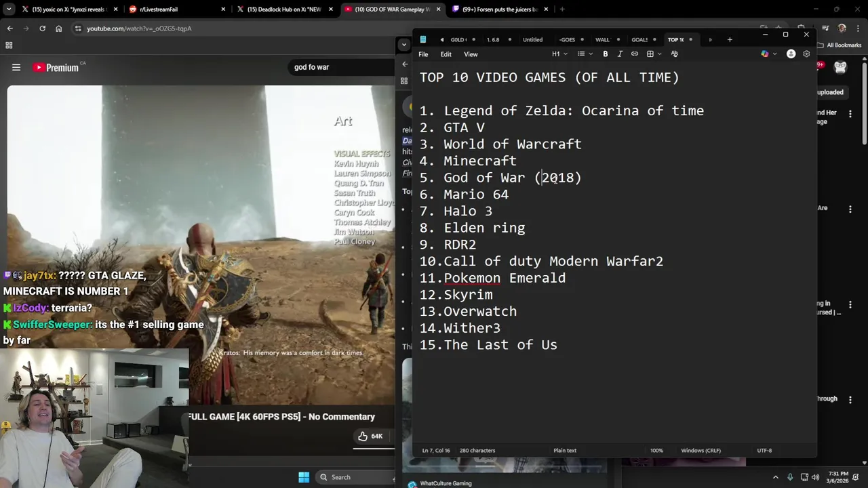Close the r/LivestreamFail browser tab
Image resolution: width=868 pixels, height=488 pixels.
[x=224, y=9]
